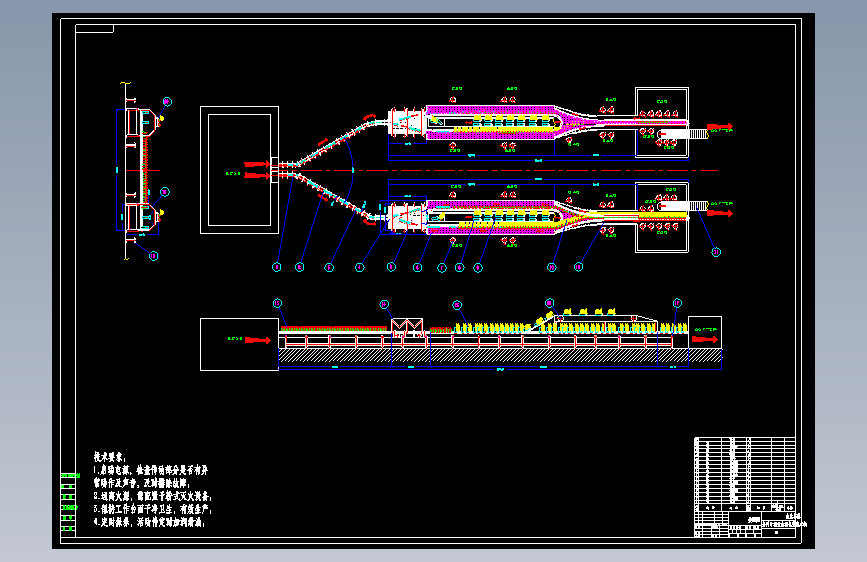Select technical note line starting with 3.

[153, 509]
